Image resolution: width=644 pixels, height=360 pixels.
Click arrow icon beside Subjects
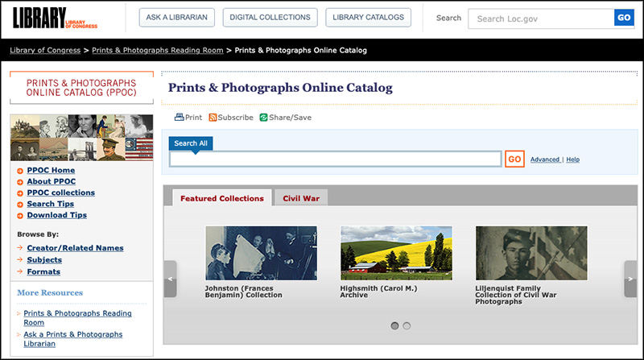point(19,259)
